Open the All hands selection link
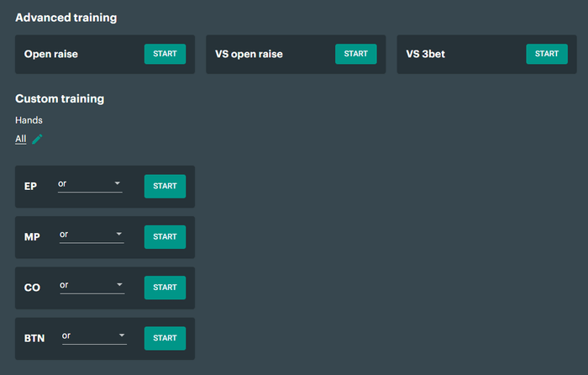This screenshot has width=588, height=375. tap(21, 139)
